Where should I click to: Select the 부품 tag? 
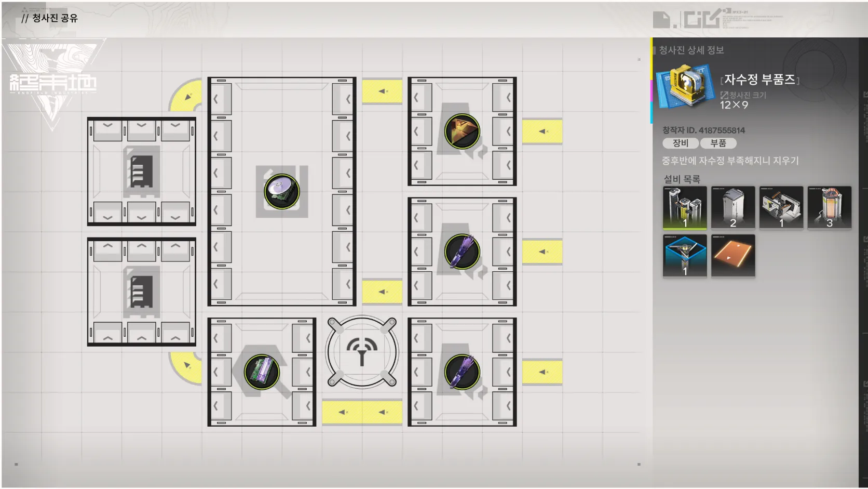tap(718, 143)
